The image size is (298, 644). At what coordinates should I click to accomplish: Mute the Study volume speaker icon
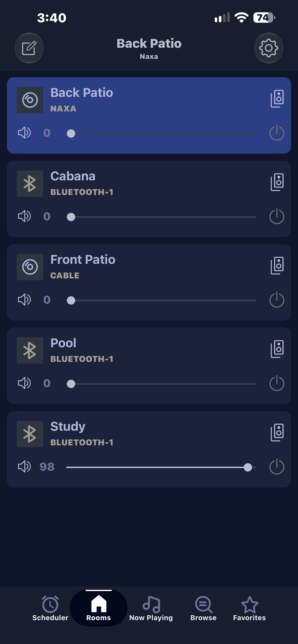click(24, 466)
